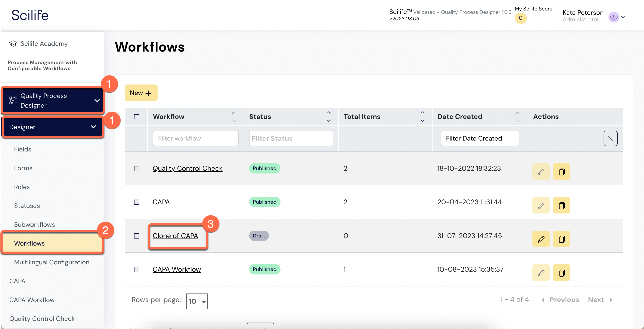
Task: Click Published badge in CAPA Workflow row
Action: click(x=264, y=269)
